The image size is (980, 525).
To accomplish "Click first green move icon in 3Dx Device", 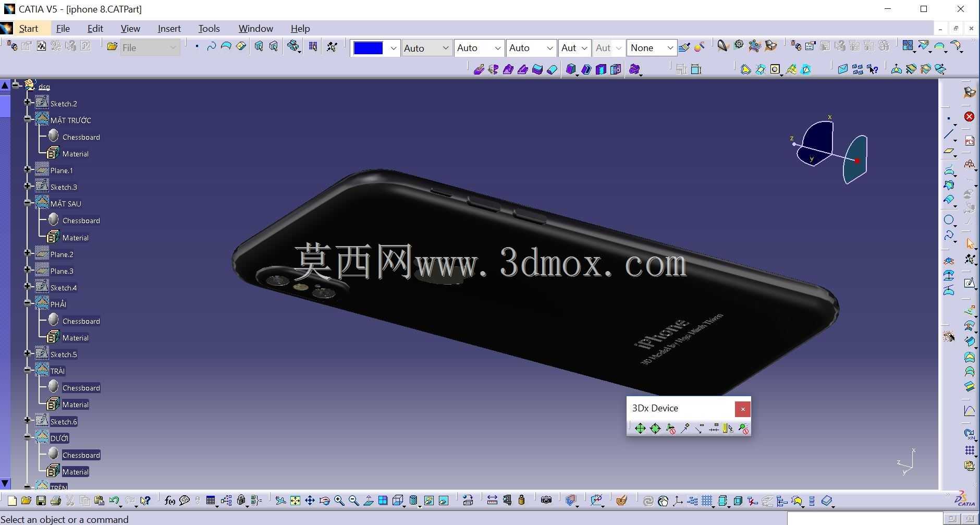I will click(x=640, y=428).
